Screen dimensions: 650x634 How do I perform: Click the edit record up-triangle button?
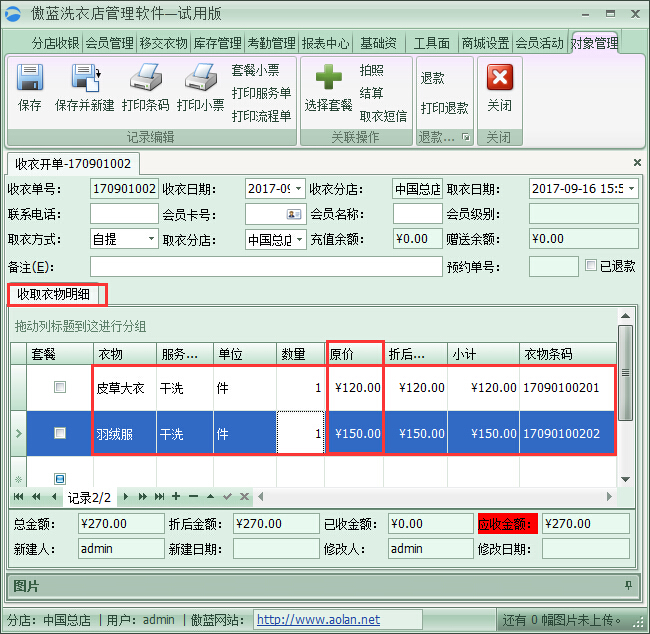pos(211,496)
